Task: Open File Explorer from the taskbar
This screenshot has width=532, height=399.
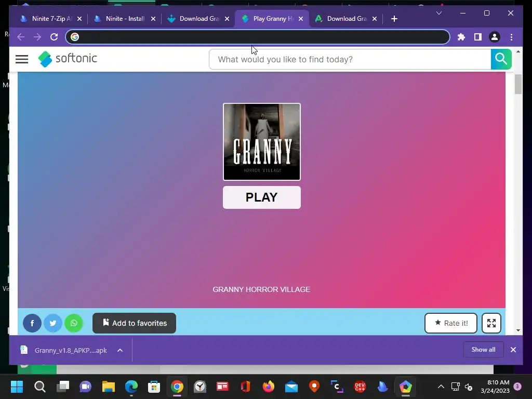Action: 109,387
